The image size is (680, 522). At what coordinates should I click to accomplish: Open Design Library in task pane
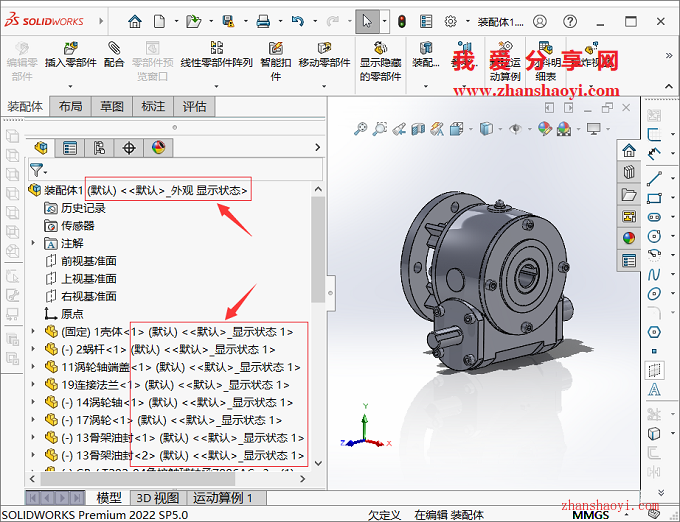629,173
